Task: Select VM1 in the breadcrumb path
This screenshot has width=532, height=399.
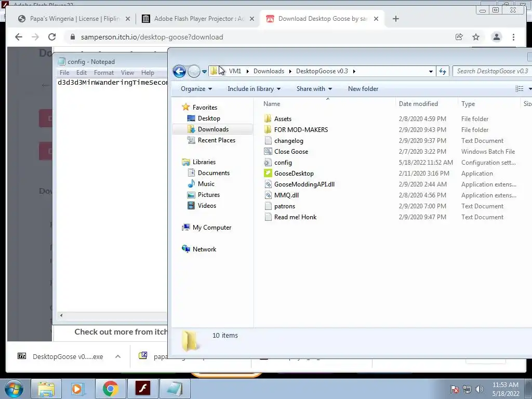Action: click(x=235, y=71)
